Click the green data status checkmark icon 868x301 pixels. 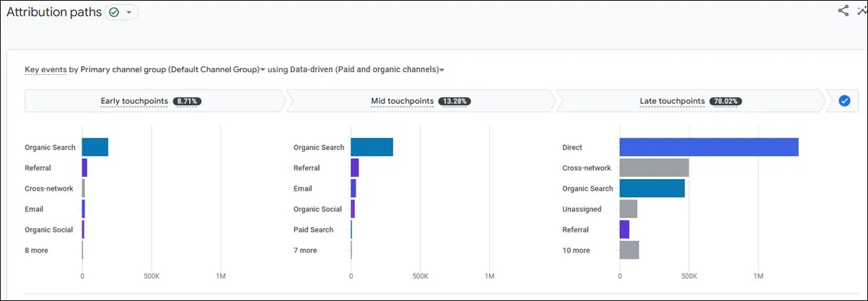coord(114,12)
